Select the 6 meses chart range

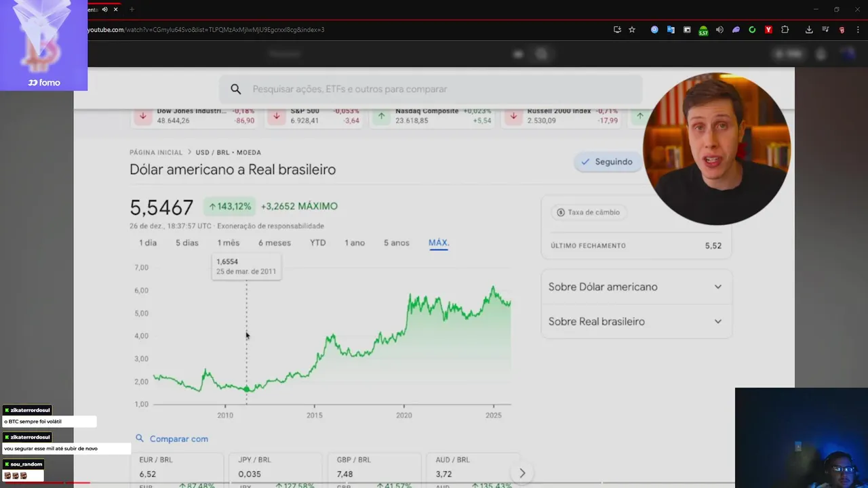coord(275,243)
